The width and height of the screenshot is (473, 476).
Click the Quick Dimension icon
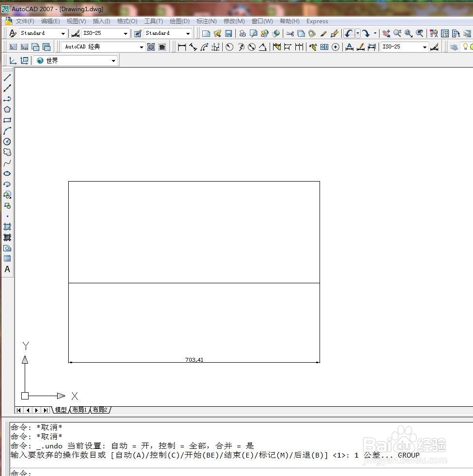[x=276, y=47]
